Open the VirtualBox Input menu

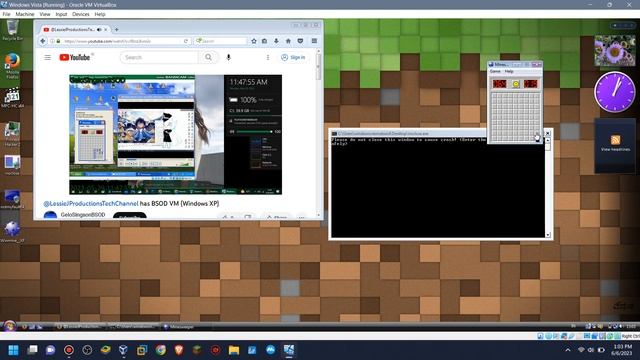click(61, 14)
